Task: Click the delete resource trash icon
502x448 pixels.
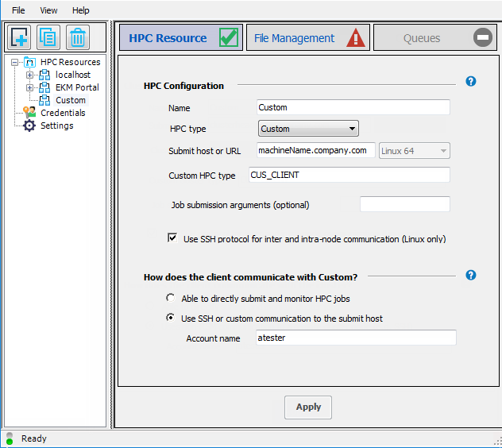Action: (77, 37)
